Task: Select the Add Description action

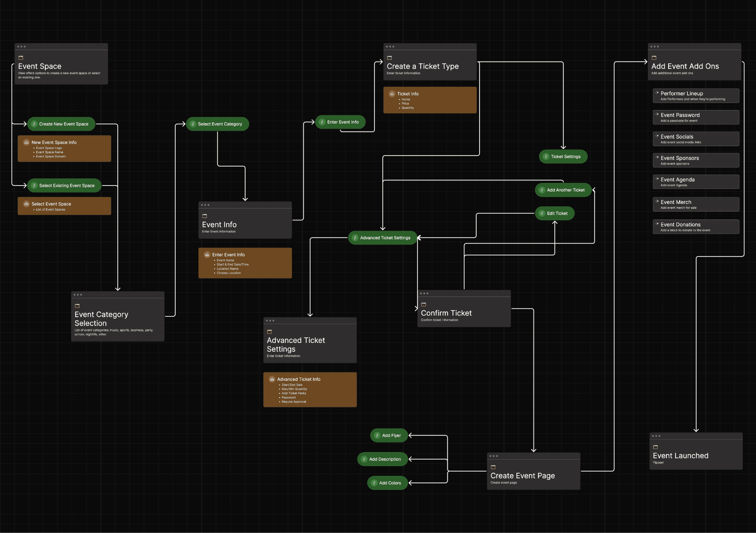Action: pos(382,459)
